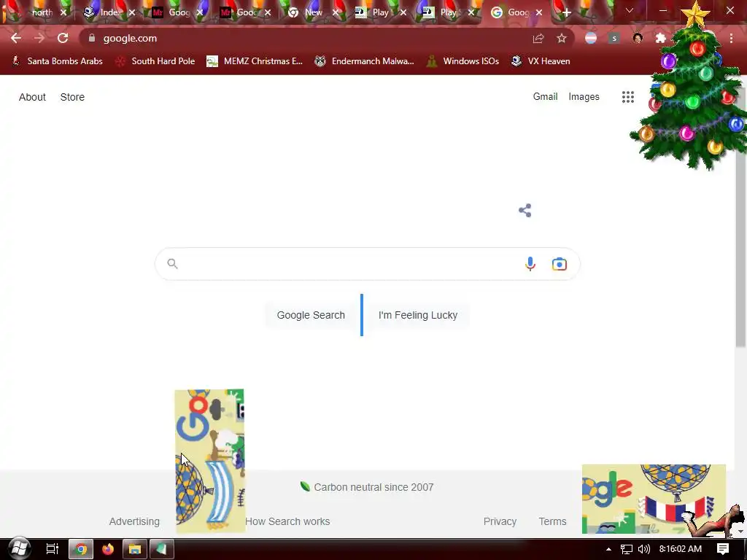Go to Gmail

(545, 97)
